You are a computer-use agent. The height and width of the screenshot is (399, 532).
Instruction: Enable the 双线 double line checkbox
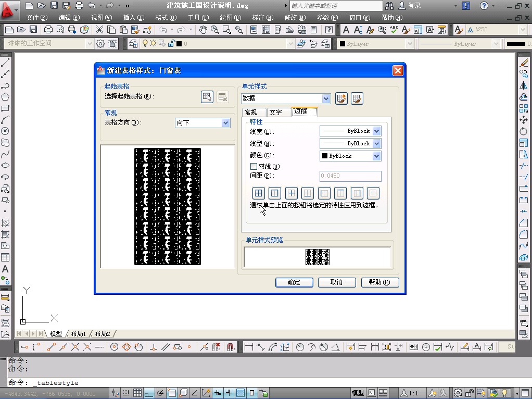(254, 167)
